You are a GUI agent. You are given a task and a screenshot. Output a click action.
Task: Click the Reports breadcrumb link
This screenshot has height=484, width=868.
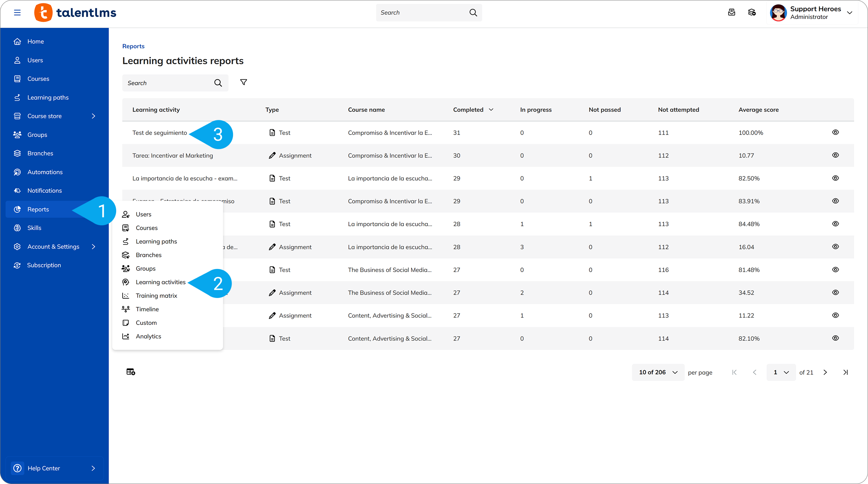pos(133,46)
